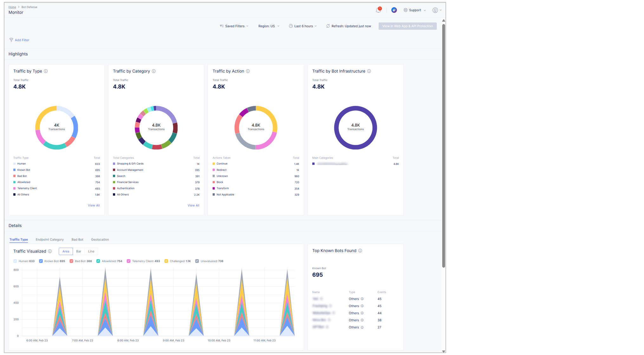
Task: Click View in Web App & API Protection
Action: tap(407, 26)
